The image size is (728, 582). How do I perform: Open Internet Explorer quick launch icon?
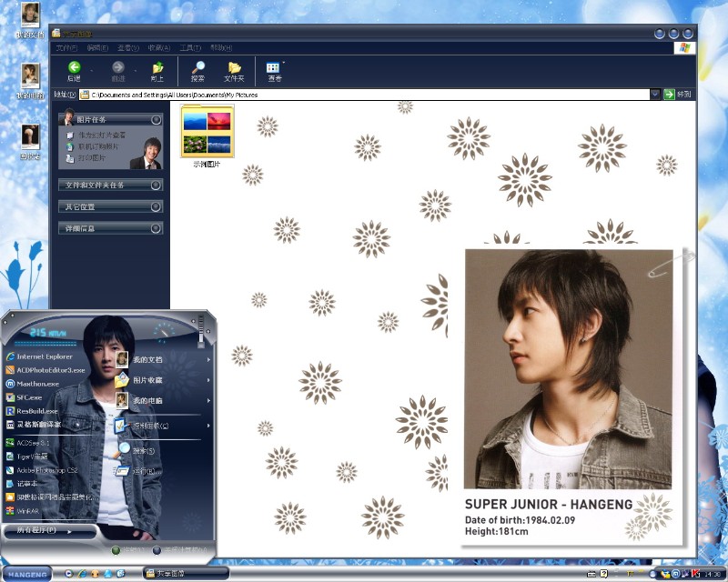pos(82,574)
